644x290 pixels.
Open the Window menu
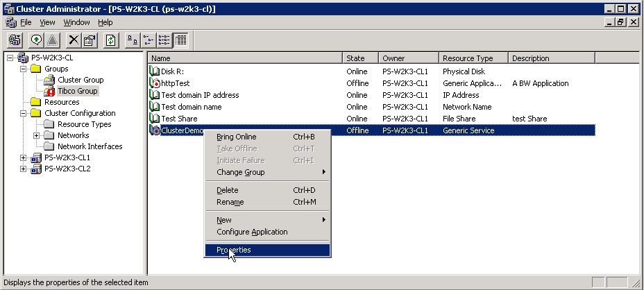pyautogui.click(x=76, y=22)
